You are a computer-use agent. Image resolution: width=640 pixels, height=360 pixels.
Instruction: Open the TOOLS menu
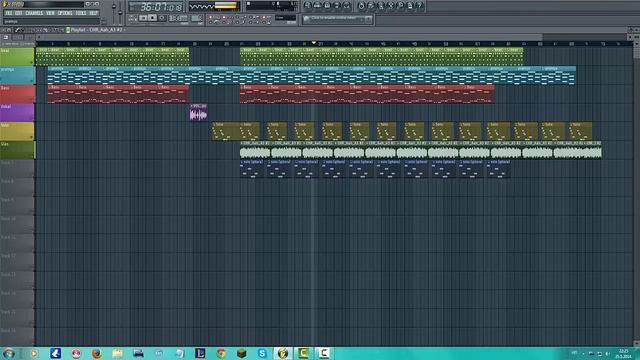(x=81, y=13)
